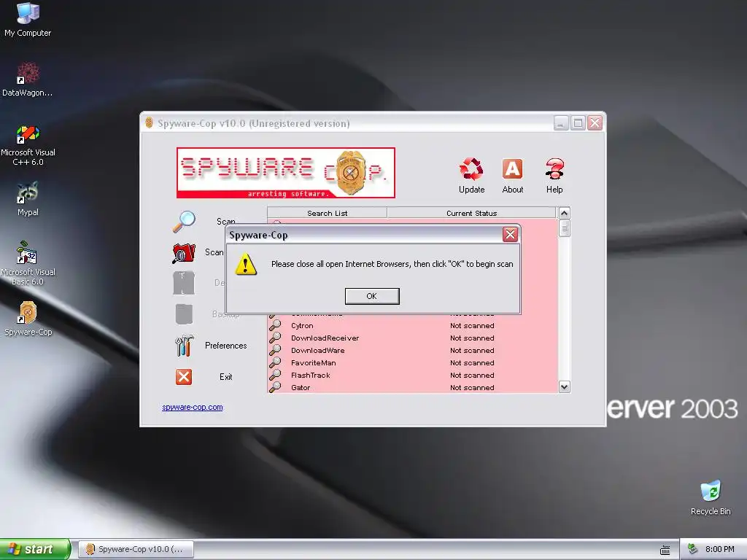Select Microsoft Visual C++ 6.0 desktop icon

point(28,145)
